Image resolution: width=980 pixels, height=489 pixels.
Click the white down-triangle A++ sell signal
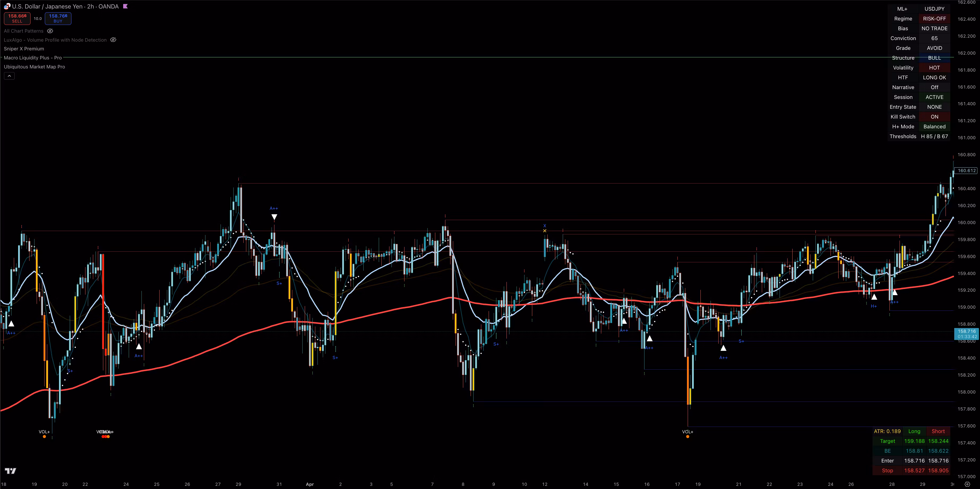pyautogui.click(x=274, y=217)
